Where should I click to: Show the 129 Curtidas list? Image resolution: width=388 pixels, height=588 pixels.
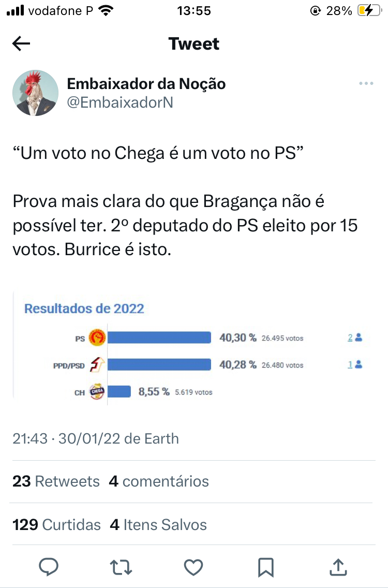click(x=56, y=525)
